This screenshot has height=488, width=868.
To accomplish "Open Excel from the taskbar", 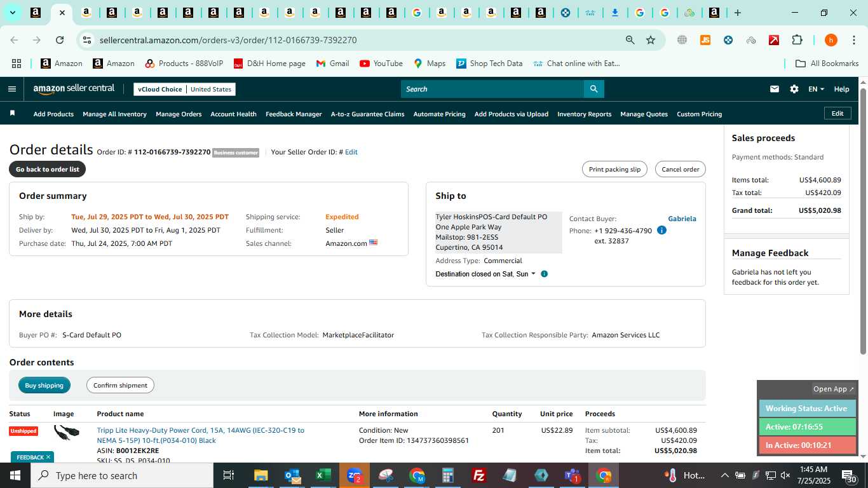I will click(323, 475).
